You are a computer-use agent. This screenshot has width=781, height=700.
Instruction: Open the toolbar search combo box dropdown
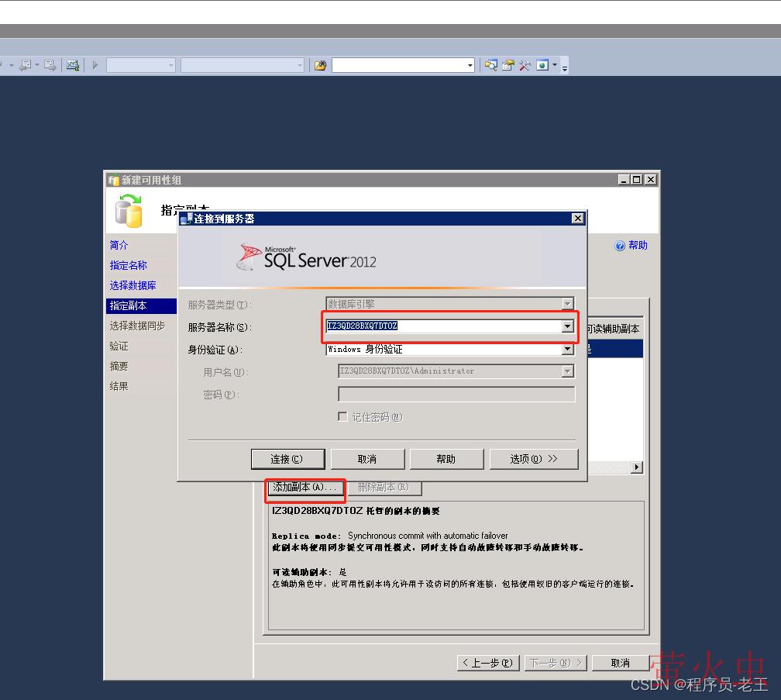[470, 66]
